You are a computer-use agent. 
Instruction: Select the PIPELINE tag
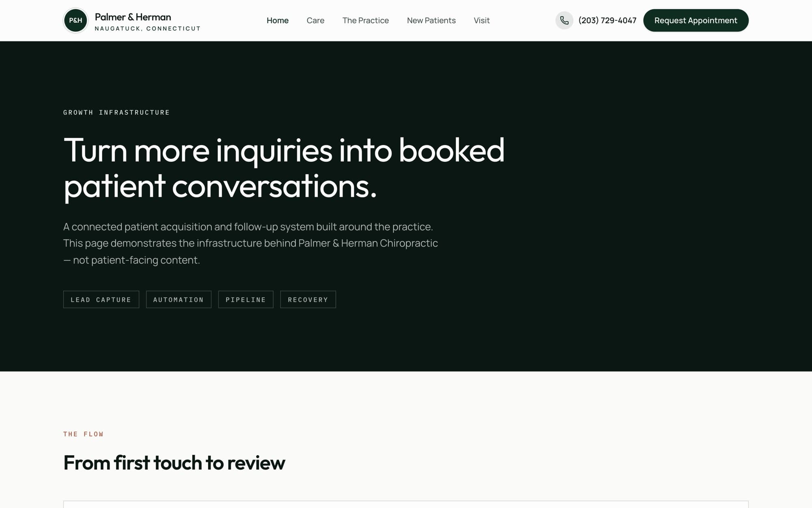click(x=246, y=300)
